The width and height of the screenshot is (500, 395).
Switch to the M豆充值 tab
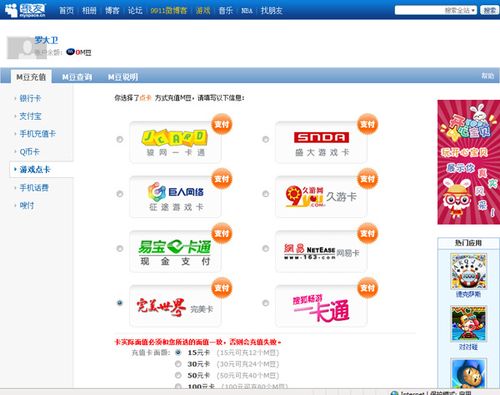[x=31, y=77]
